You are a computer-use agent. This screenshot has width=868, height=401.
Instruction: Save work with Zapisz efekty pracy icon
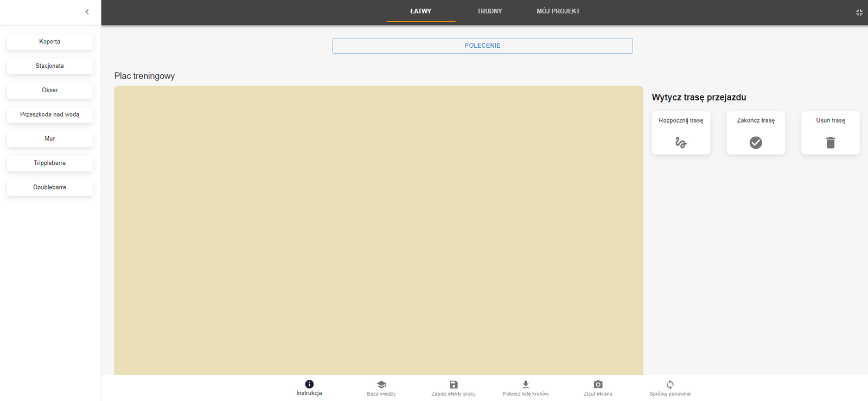coord(454,384)
